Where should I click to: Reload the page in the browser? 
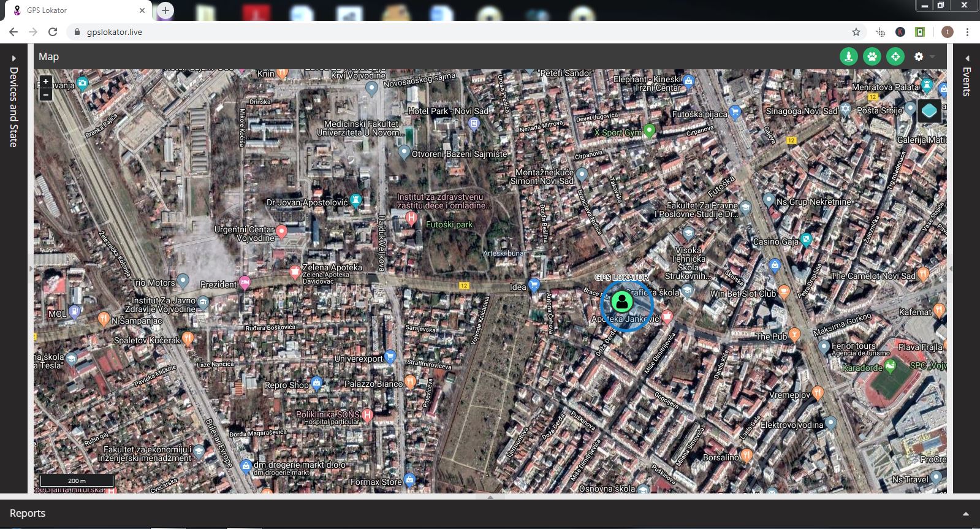[x=53, y=32]
